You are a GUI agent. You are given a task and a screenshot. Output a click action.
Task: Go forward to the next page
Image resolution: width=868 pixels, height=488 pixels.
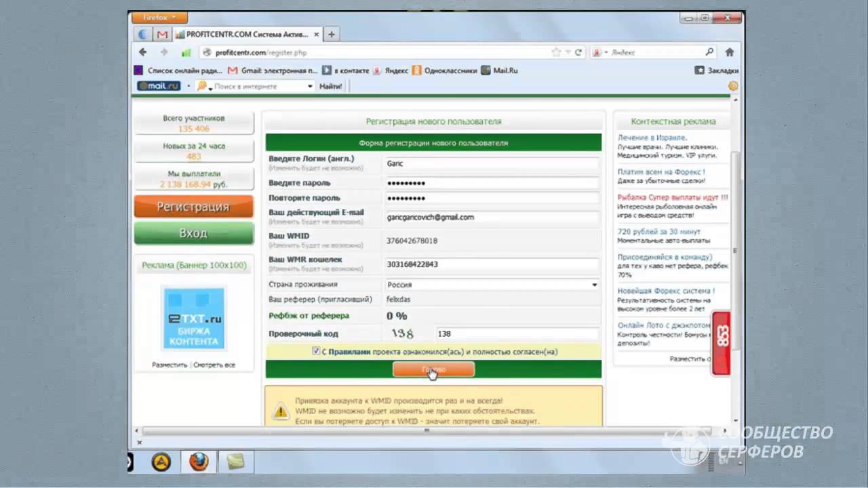tap(164, 52)
